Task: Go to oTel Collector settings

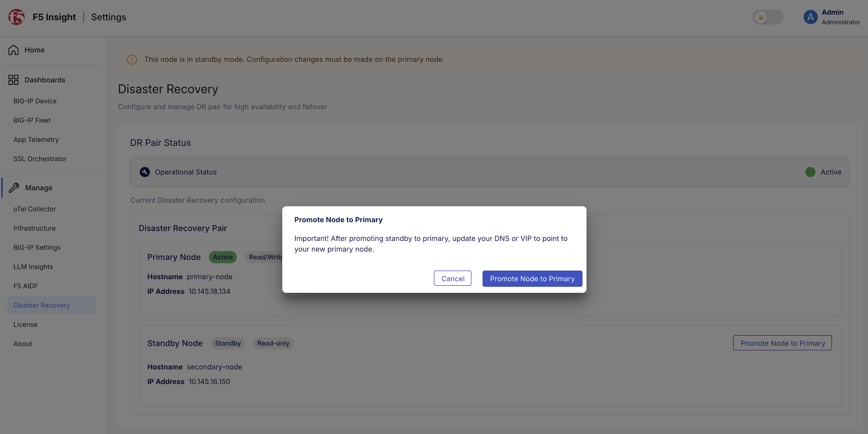Action: click(x=35, y=209)
